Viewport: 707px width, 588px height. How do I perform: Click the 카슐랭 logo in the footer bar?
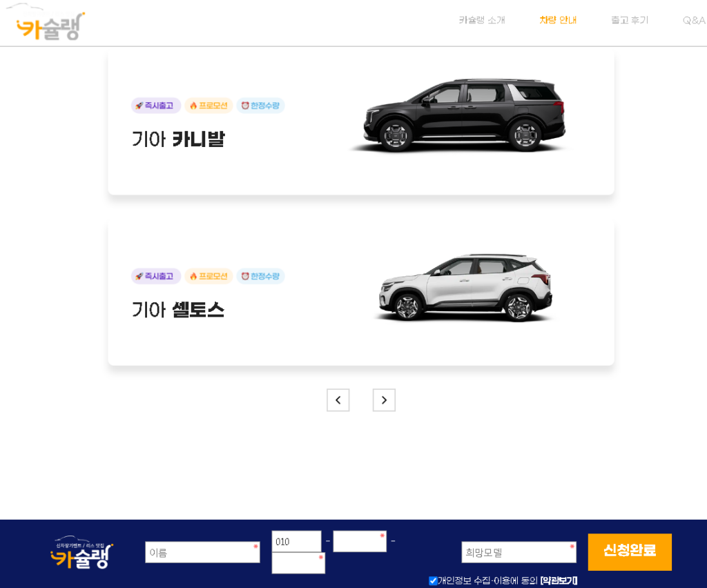81,553
